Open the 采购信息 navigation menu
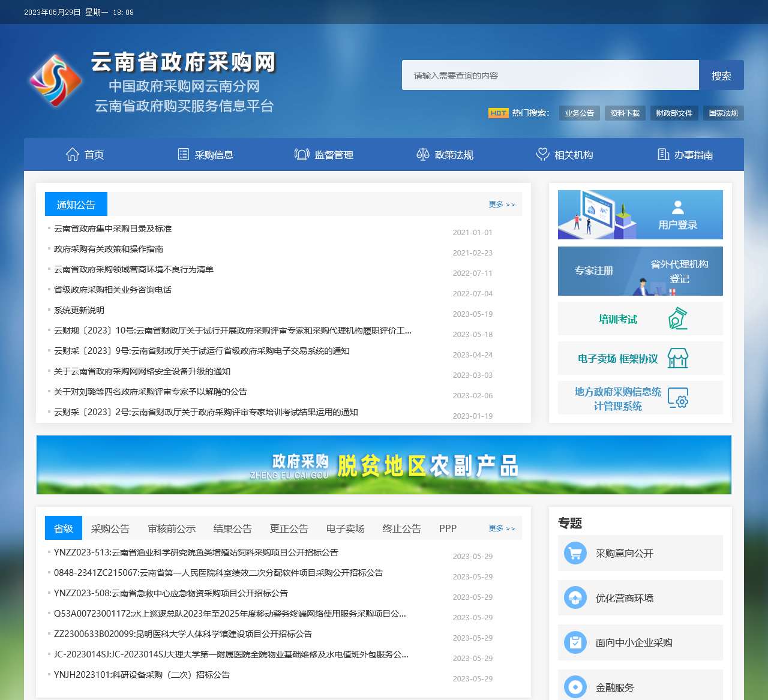 (205, 155)
